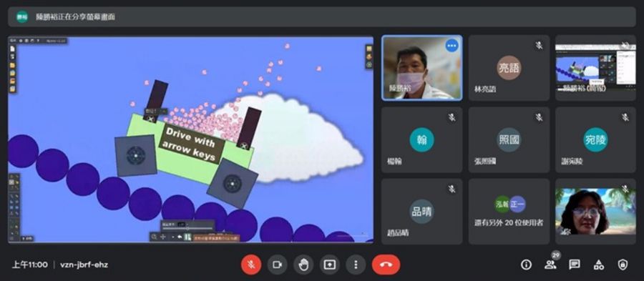Click the Algodoo pause/play button in the shared screen
This screenshot has height=281, width=644.
(187, 237)
